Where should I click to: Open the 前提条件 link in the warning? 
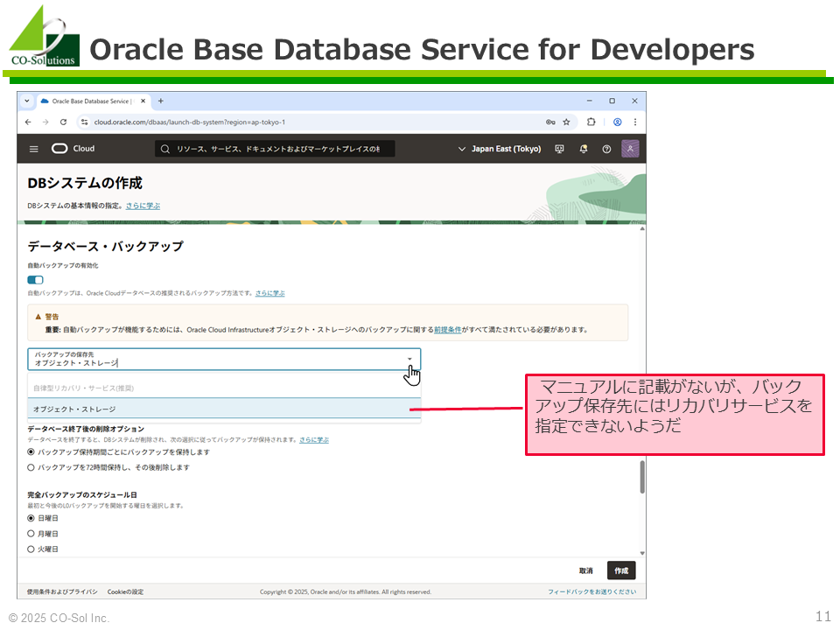point(448,330)
